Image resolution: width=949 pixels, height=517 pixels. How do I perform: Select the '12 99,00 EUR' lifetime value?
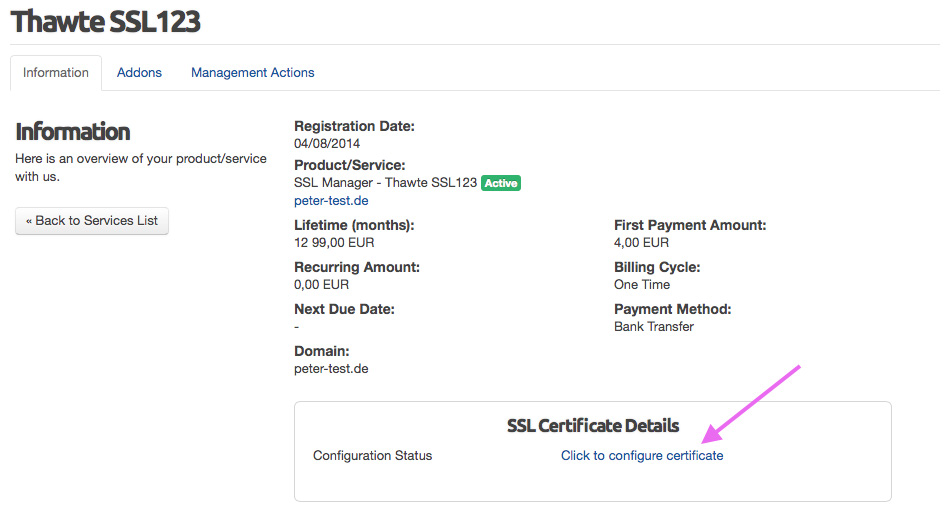[334, 243]
